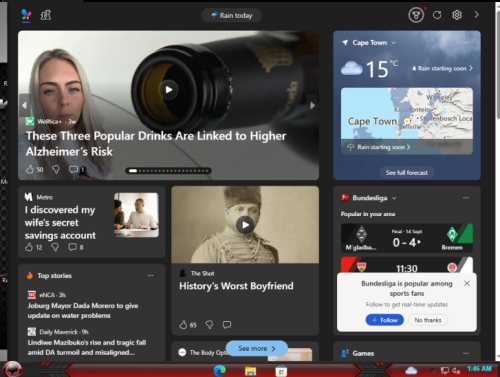Expand the Cape Town location dropdown
The height and width of the screenshot is (377, 500).
[x=394, y=43]
